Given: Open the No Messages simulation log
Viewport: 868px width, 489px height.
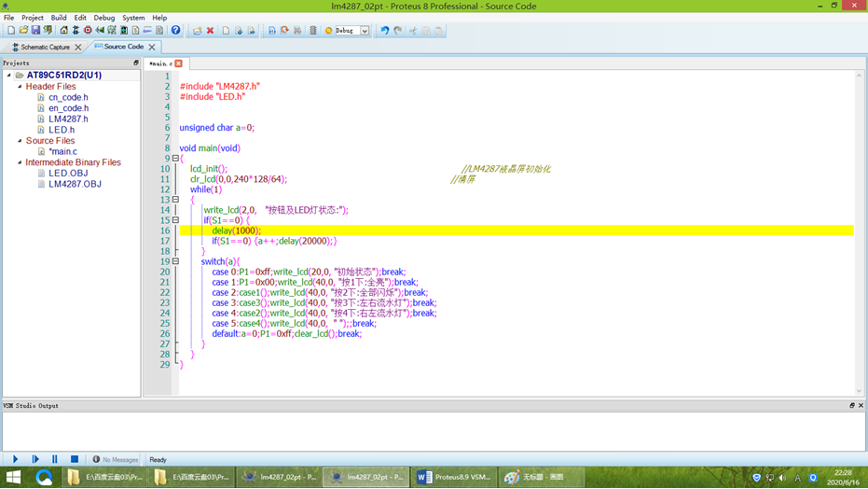Looking at the screenshot, I should pyautogui.click(x=116, y=460).
